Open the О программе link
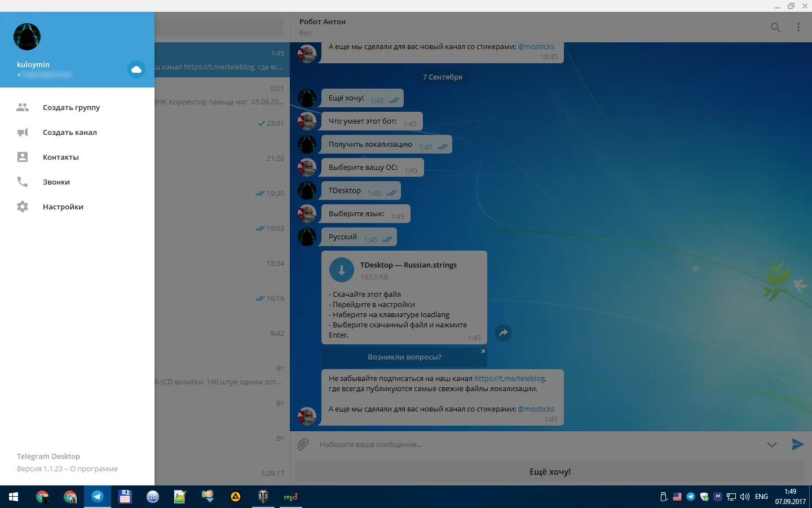Image resolution: width=812 pixels, height=508 pixels. [x=94, y=468]
